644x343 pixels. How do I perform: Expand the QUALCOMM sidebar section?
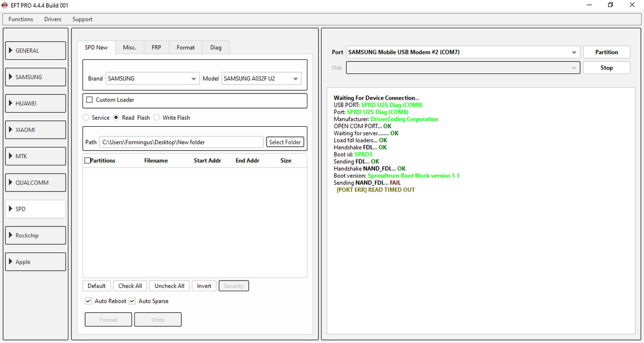[36, 183]
